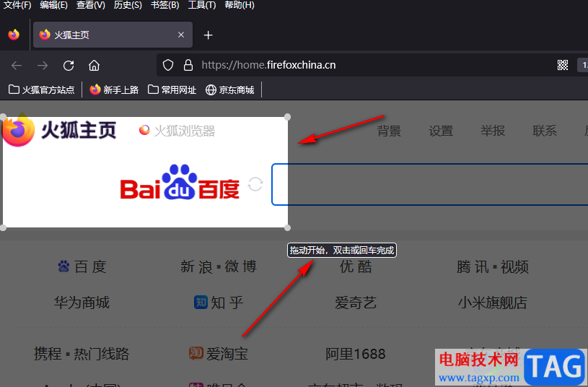Click the 火狐浏览器 link beside the logo

(177, 131)
